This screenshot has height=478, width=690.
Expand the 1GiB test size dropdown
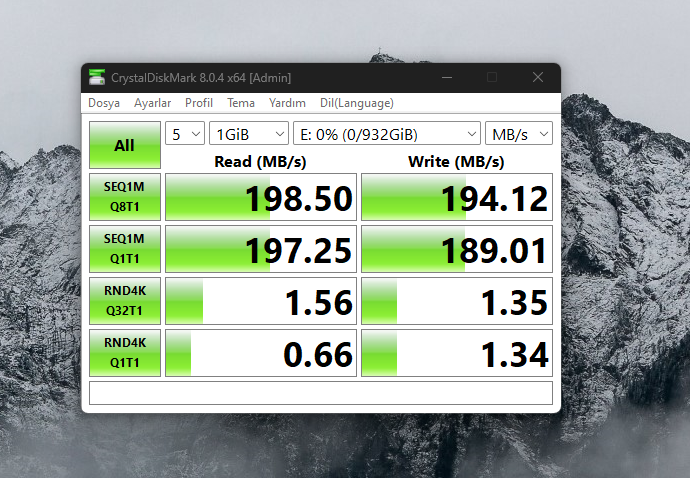249,133
